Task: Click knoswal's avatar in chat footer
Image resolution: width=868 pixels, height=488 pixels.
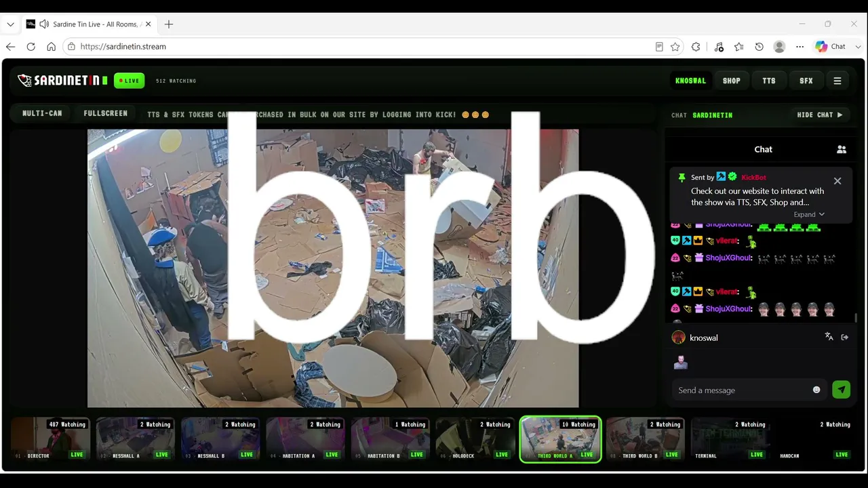Action: click(678, 338)
